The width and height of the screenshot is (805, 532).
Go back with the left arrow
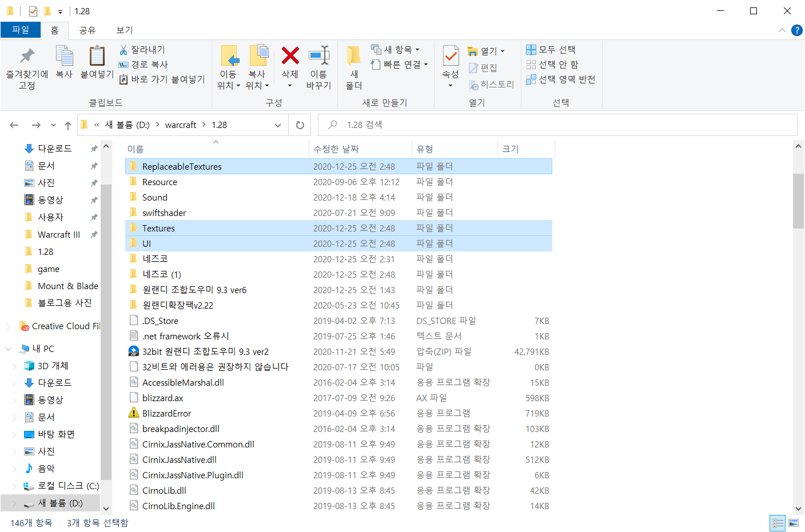(x=14, y=125)
